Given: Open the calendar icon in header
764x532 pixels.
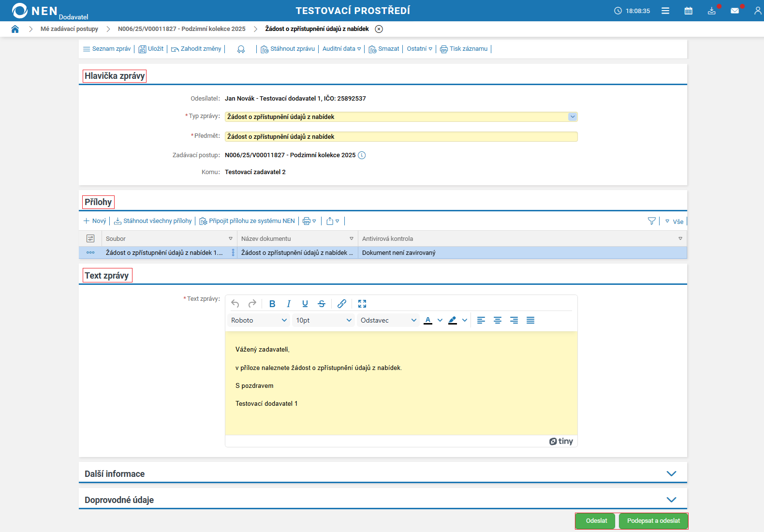Looking at the screenshot, I should (688, 11).
